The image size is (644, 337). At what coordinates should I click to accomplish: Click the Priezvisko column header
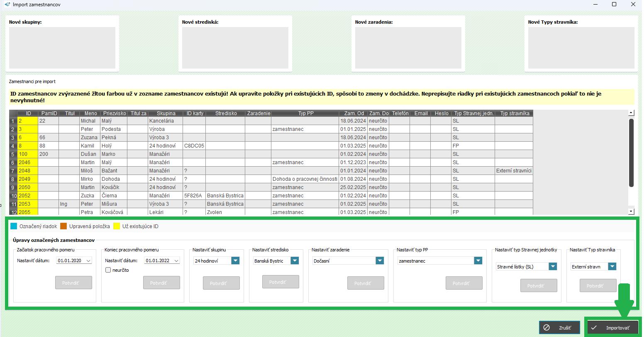click(114, 113)
